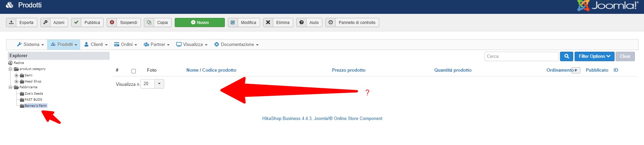Screen dimensions: 644x145
Task: Click the Ordinamento sort arrows icon
Action: [576, 70]
